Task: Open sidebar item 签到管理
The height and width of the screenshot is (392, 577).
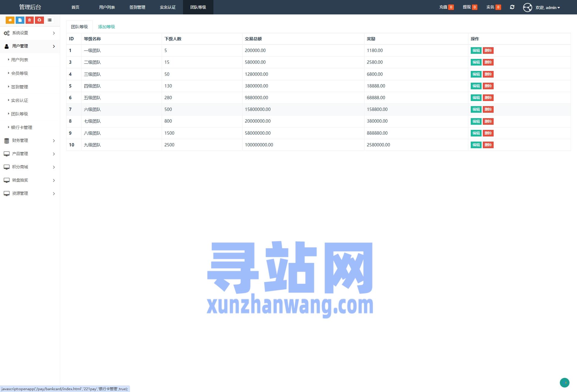Action: click(20, 87)
